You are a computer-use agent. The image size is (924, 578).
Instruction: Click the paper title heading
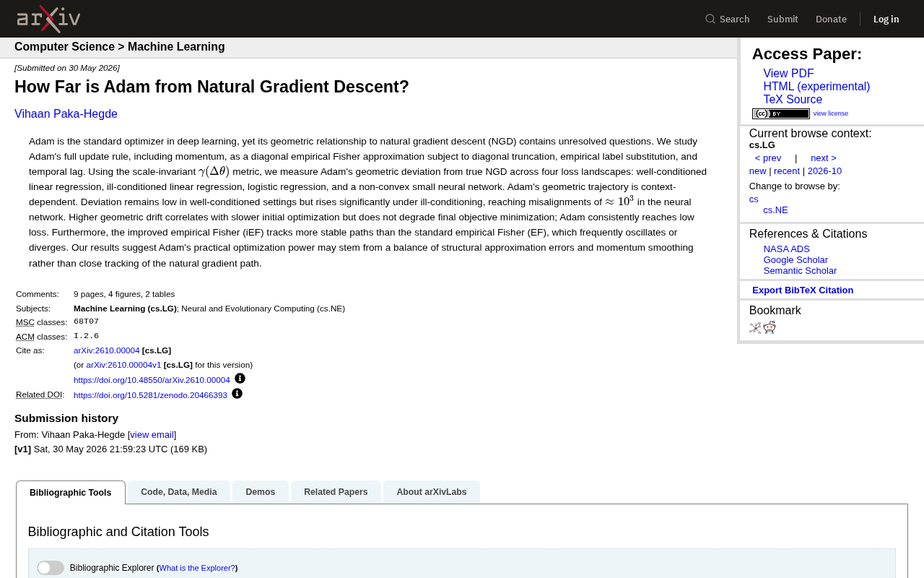[212, 87]
